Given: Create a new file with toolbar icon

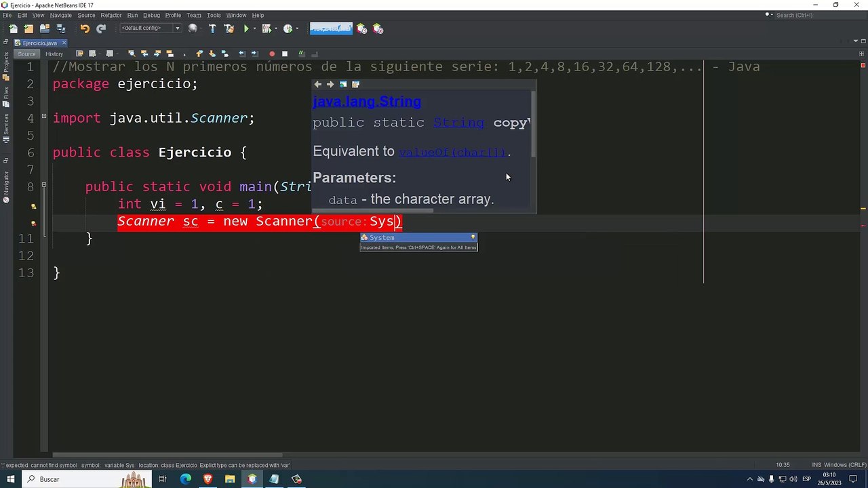Looking at the screenshot, I should (13, 28).
